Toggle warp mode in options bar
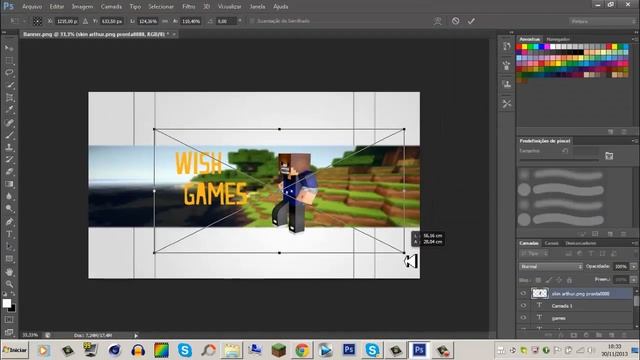 tap(438, 21)
